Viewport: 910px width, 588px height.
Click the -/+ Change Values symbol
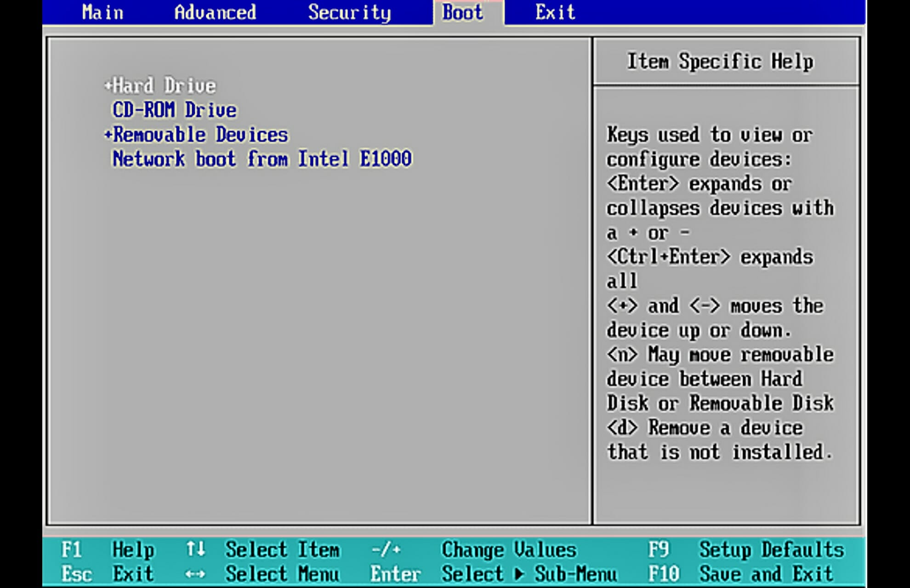pos(386,549)
